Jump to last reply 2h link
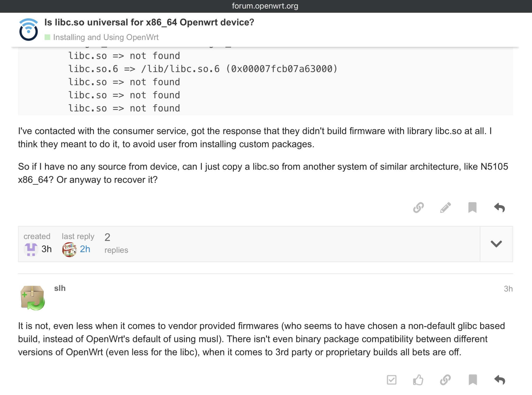Image resolution: width=532 pixels, height=395 pixels. point(85,249)
